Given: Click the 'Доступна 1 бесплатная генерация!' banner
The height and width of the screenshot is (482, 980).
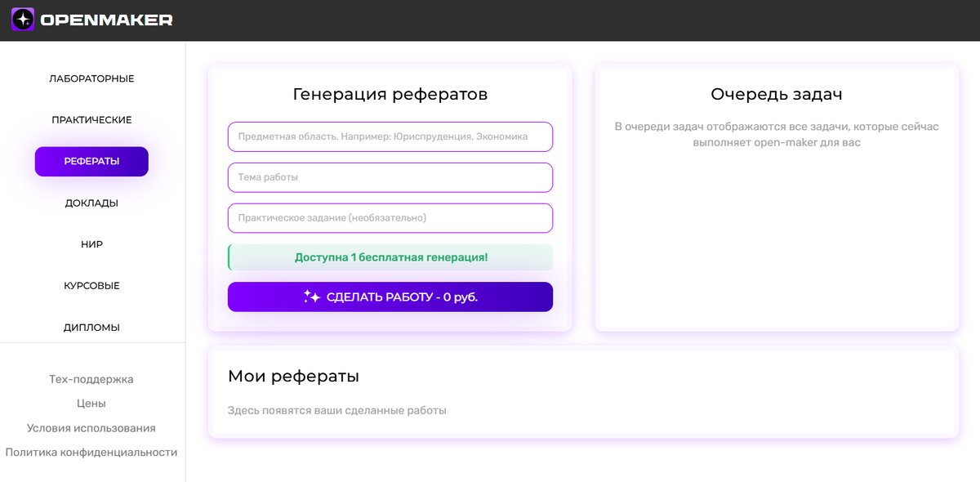Looking at the screenshot, I should (x=390, y=257).
